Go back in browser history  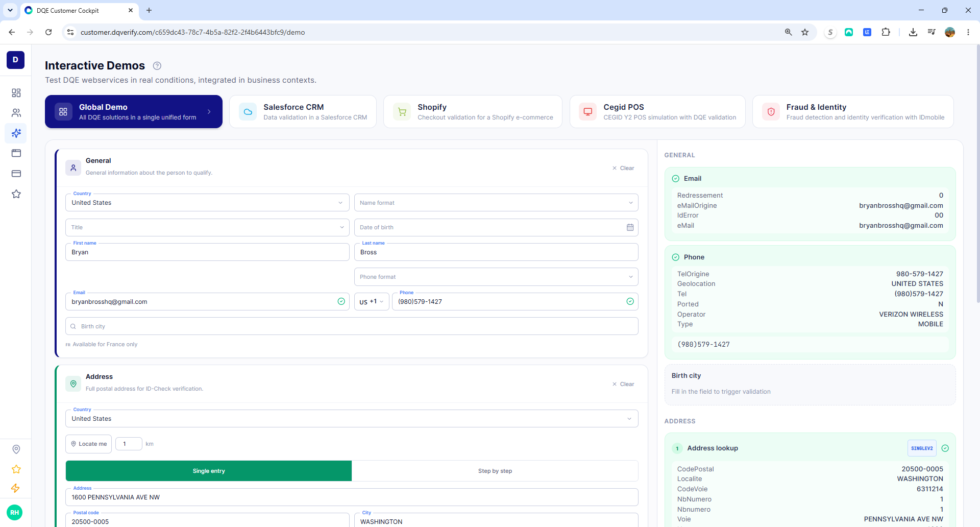coord(12,32)
